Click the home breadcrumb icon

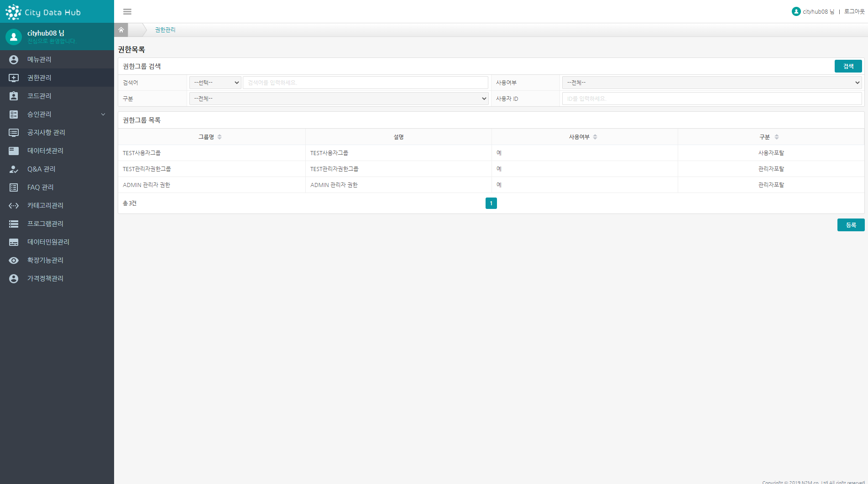[x=121, y=30]
